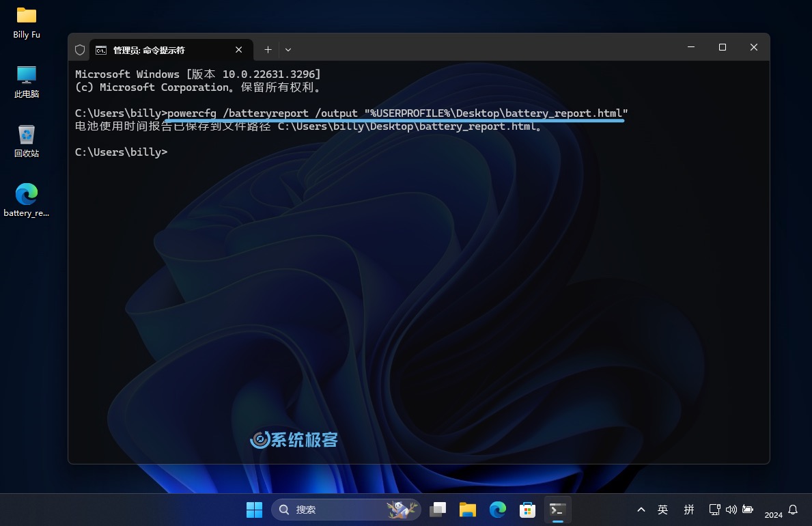Viewport: 812px width, 526px height.
Task: Open battery_report.html from the desktop
Action: point(27,198)
